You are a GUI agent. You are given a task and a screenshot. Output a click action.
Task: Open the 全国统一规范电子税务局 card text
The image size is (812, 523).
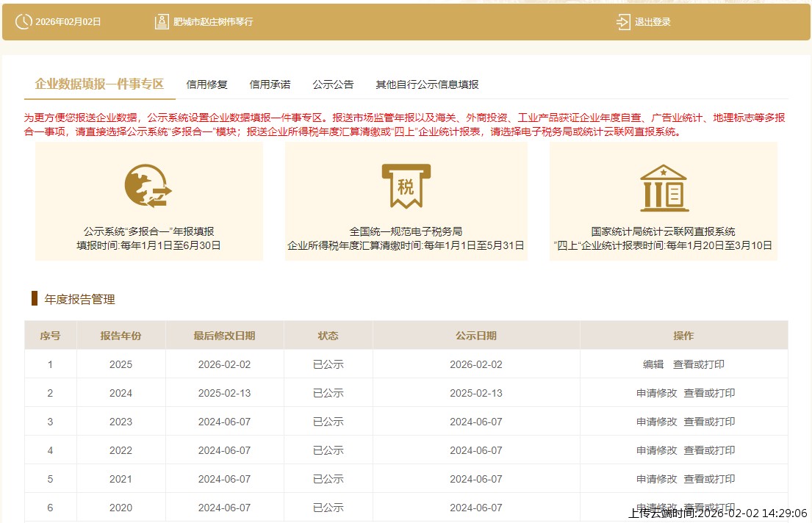[406, 231]
